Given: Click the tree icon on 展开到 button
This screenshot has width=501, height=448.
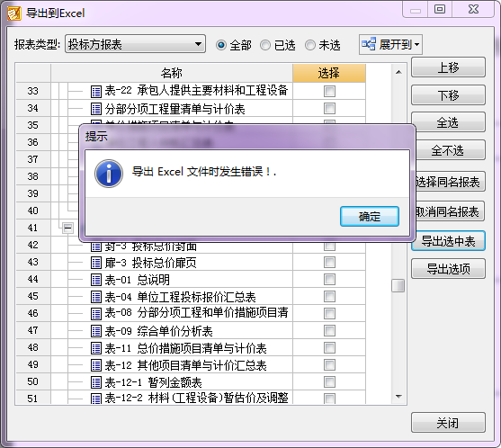Looking at the screenshot, I should [369, 44].
